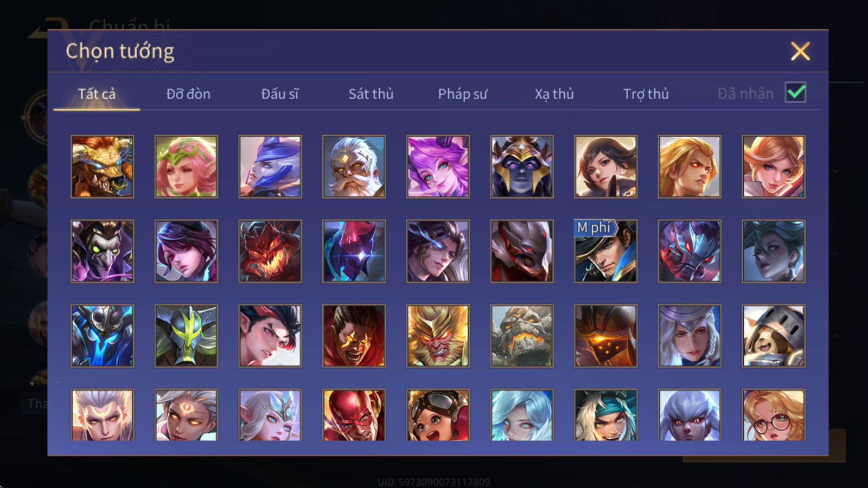
Task: Switch to 'Trợ thủ' tab
Action: [x=646, y=94]
